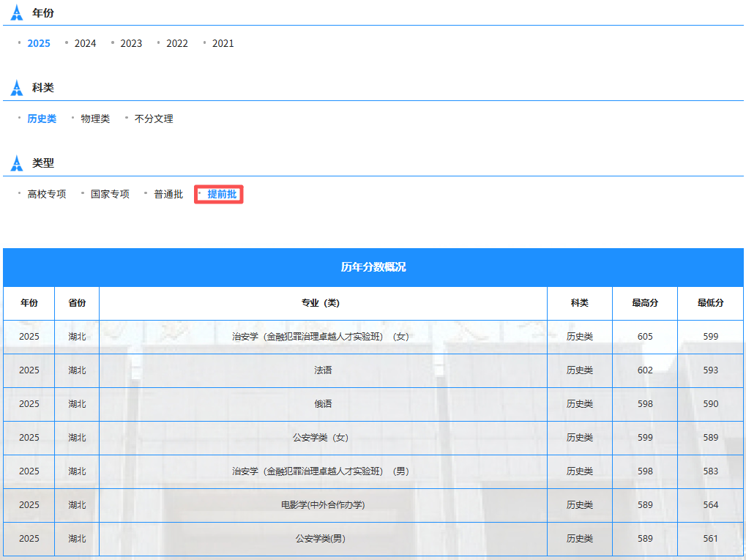Click lowest score 564 cell
The width and height of the screenshot is (746, 560).
(711, 506)
